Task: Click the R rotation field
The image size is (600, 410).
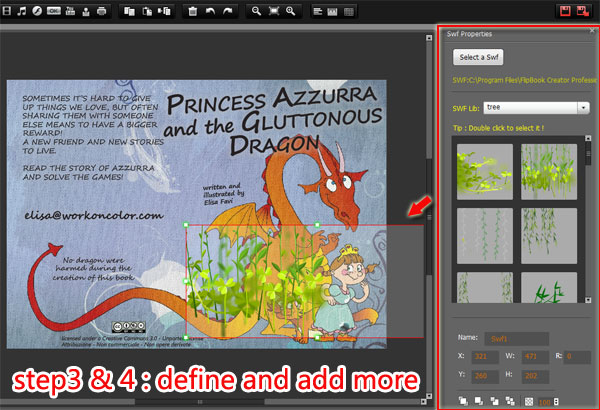Action: [x=577, y=357]
